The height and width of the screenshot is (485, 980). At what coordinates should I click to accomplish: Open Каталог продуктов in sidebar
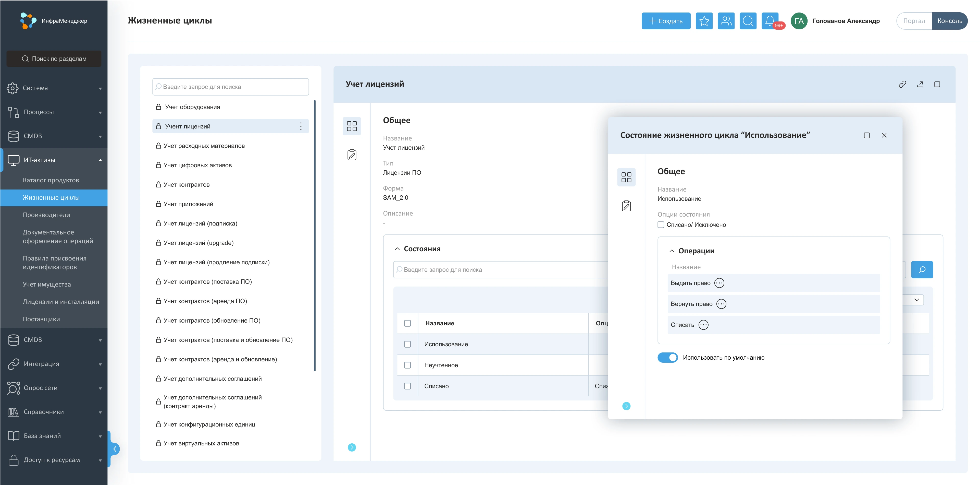tap(51, 180)
